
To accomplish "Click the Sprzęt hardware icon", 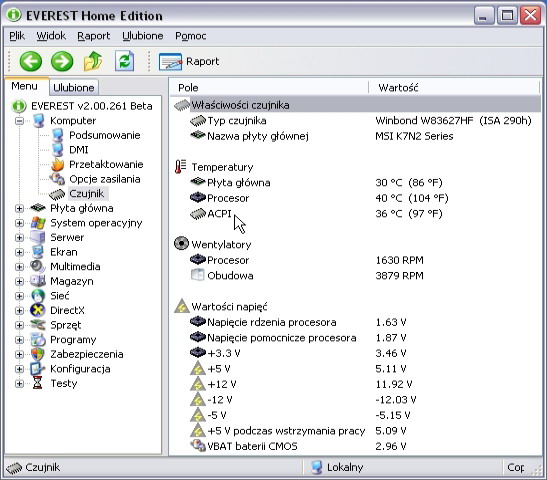I will (x=38, y=325).
